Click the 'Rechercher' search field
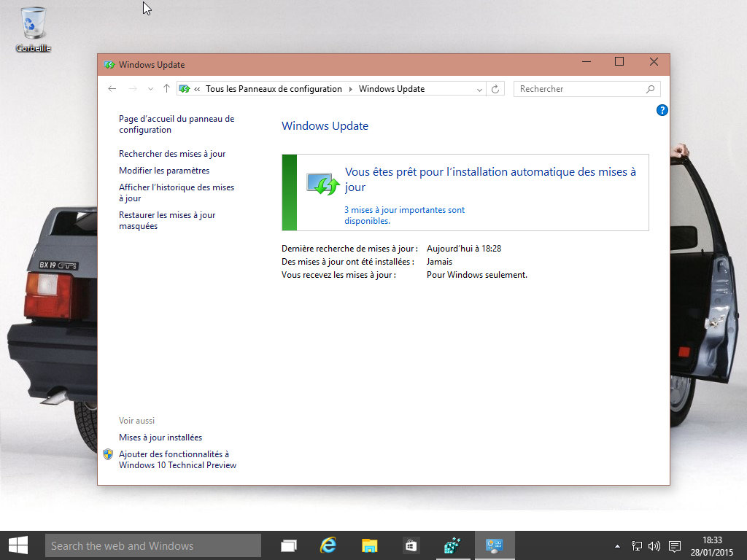Image resolution: width=747 pixels, height=560 pixels. [x=580, y=89]
